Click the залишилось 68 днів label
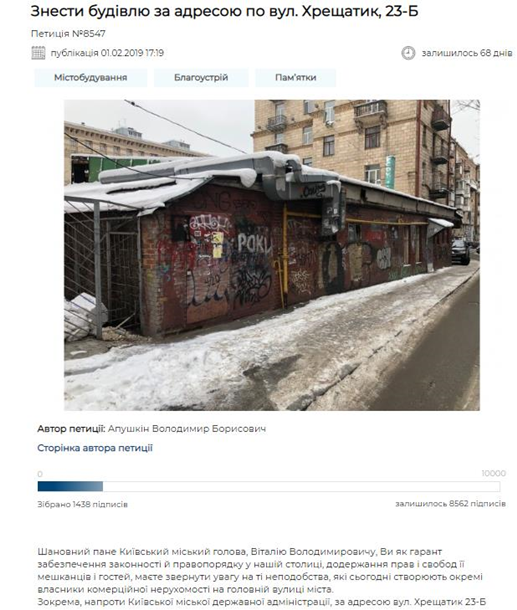 [x=467, y=53]
